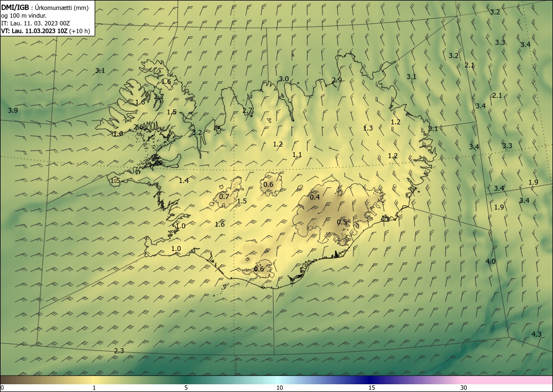
Task: Click the 2.3 value near the bottom edge
Action: [x=119, y=351]
